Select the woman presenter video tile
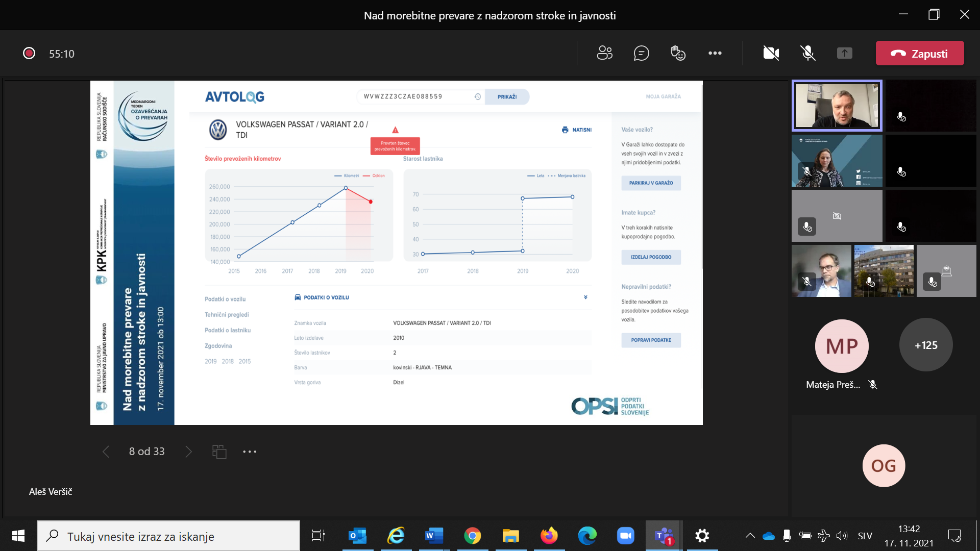Viewport: 980px width, 551px height. point(837,161)
